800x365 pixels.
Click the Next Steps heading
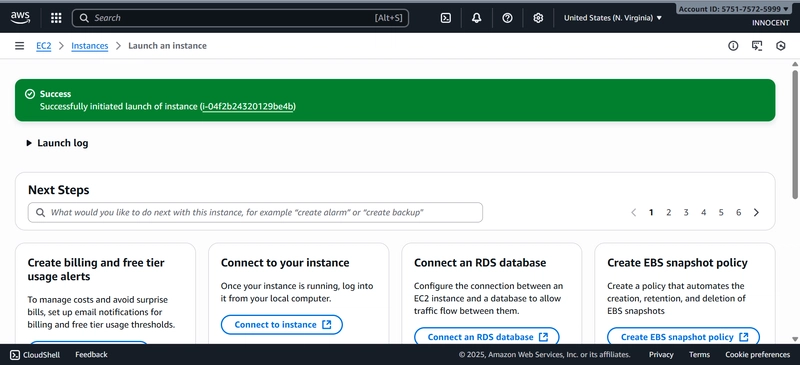[59, 190]
